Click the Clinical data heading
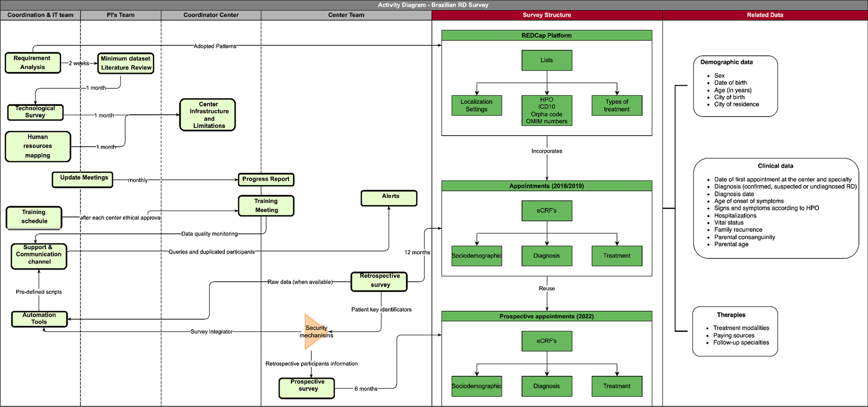Screen dimensions: 868x407 pyautogui.click(x=775, y=166)
